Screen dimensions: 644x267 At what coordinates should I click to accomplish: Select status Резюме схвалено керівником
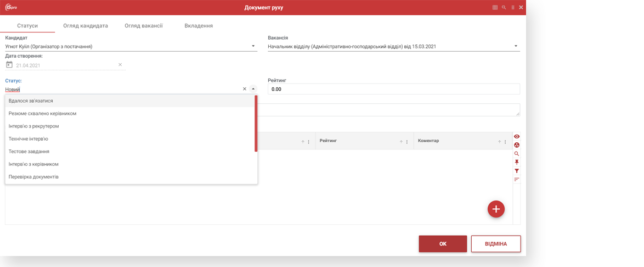click(130, 113)
